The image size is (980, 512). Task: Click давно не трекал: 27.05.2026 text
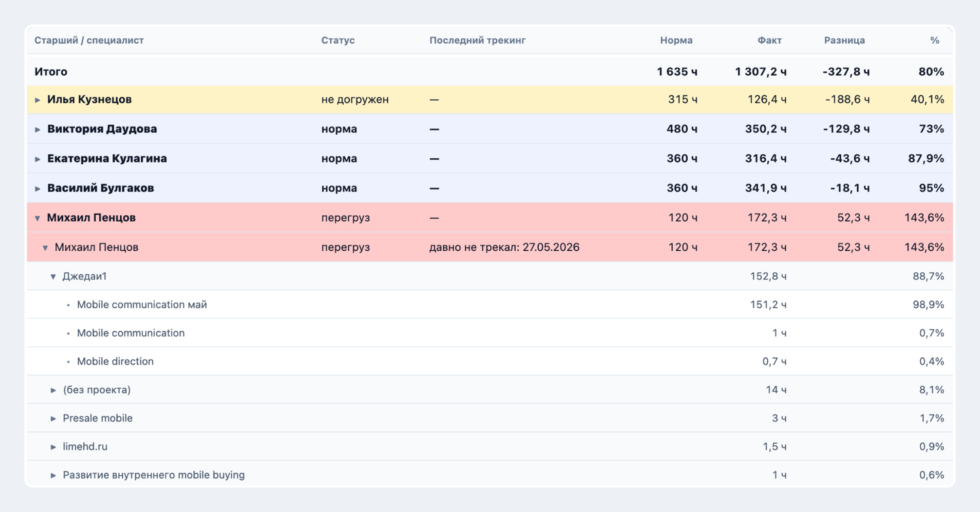click(x=504, y=247)
